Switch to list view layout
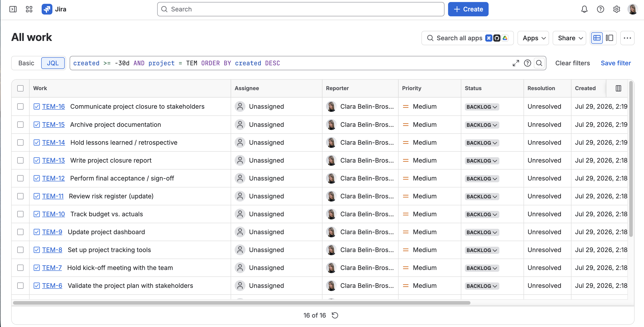Viewport: 644px width, 327px height. point(597,38)
